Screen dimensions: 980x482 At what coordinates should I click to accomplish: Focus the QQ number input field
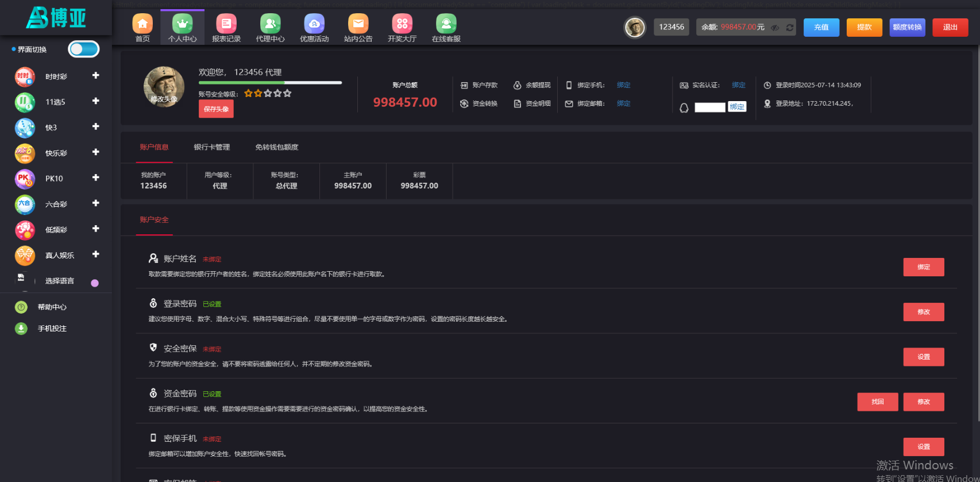tap(710, 107)
